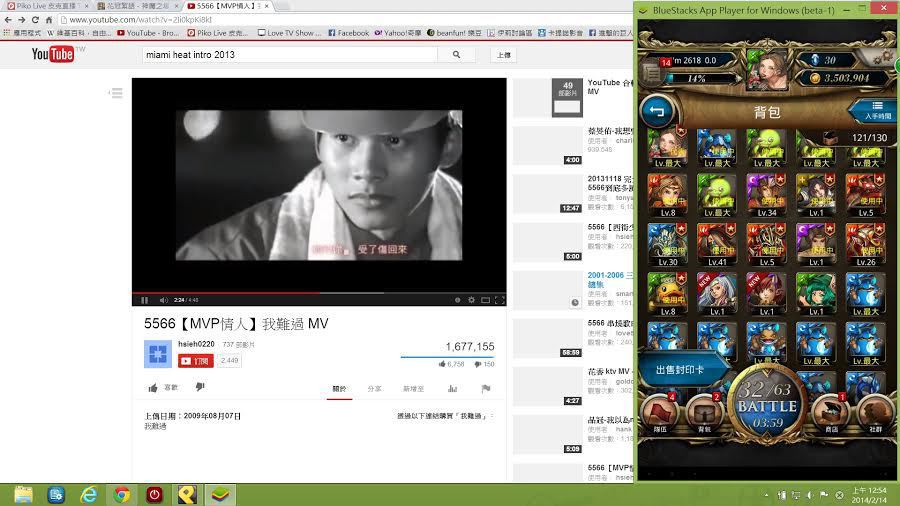Report the video with the flag icon

pos(486,388)
